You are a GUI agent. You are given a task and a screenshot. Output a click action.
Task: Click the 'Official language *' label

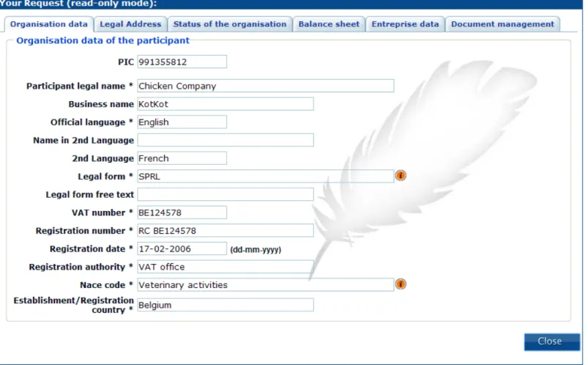pyautogui.click(x=92, y=122)
